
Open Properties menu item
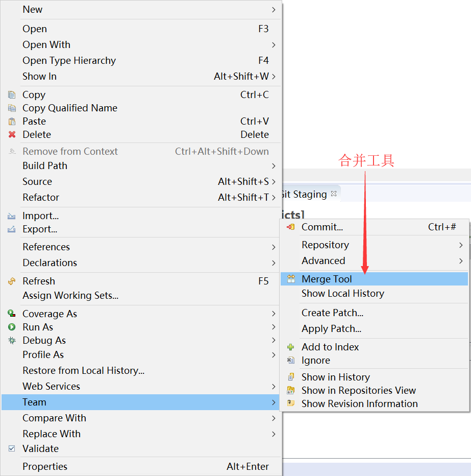(x=140, y=466)
